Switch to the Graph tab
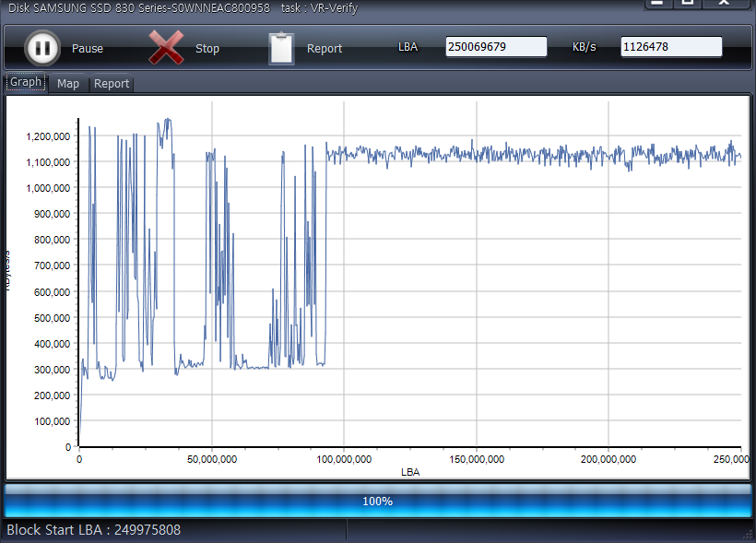756x543 pixels. [x=26, y=82]
